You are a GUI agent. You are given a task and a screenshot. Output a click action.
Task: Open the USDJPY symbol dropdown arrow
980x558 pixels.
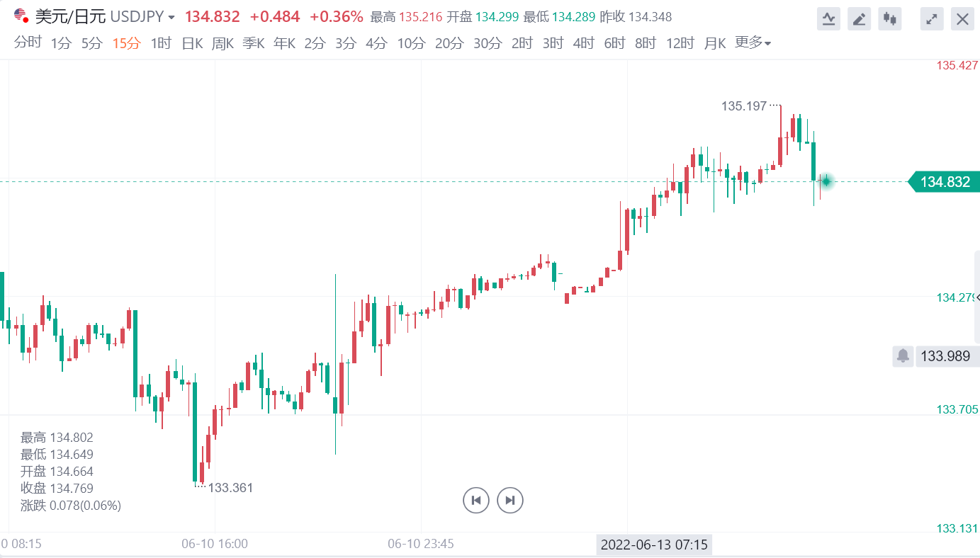(172, 17)
